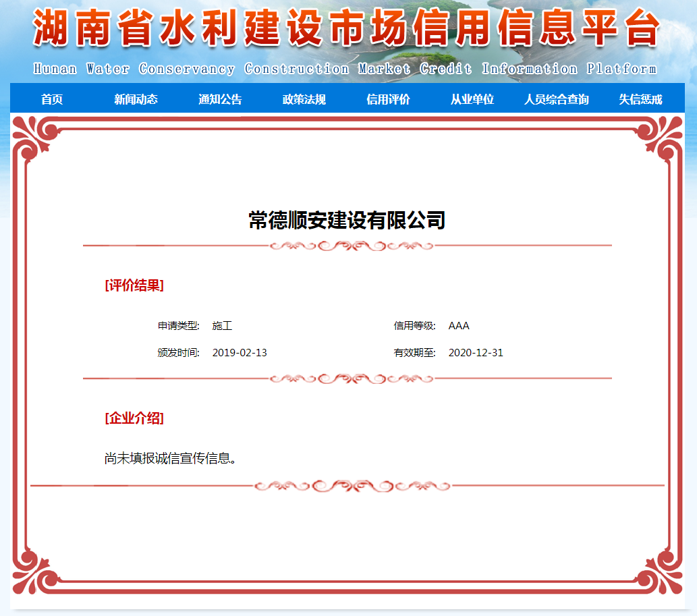The image size is (697, 616).
Task: Click the [评价结果] section heading
Action: tap(134, 285)
